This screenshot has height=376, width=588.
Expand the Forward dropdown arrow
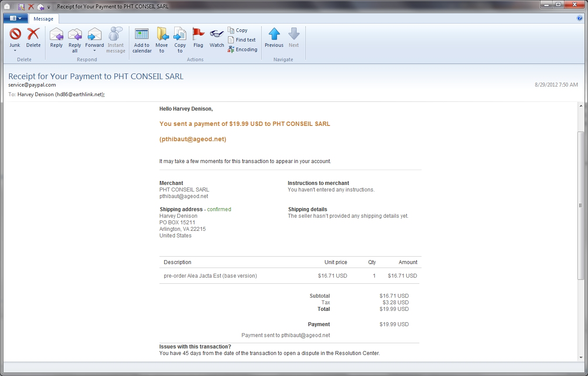[94, 51]
